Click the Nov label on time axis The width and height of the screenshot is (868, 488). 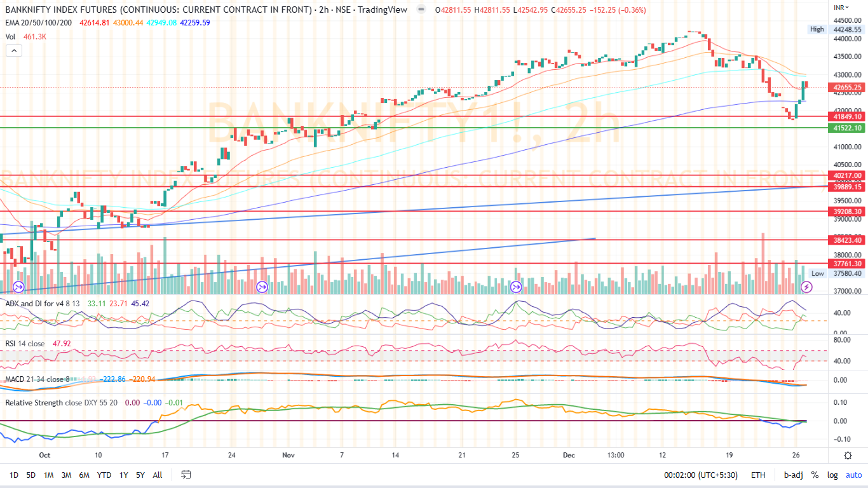coord(289,455)
